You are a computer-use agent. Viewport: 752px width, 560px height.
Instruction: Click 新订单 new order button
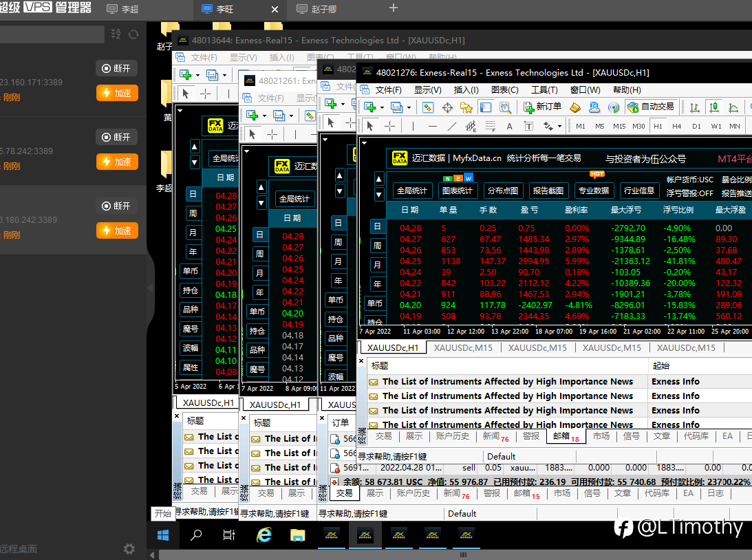542,107
